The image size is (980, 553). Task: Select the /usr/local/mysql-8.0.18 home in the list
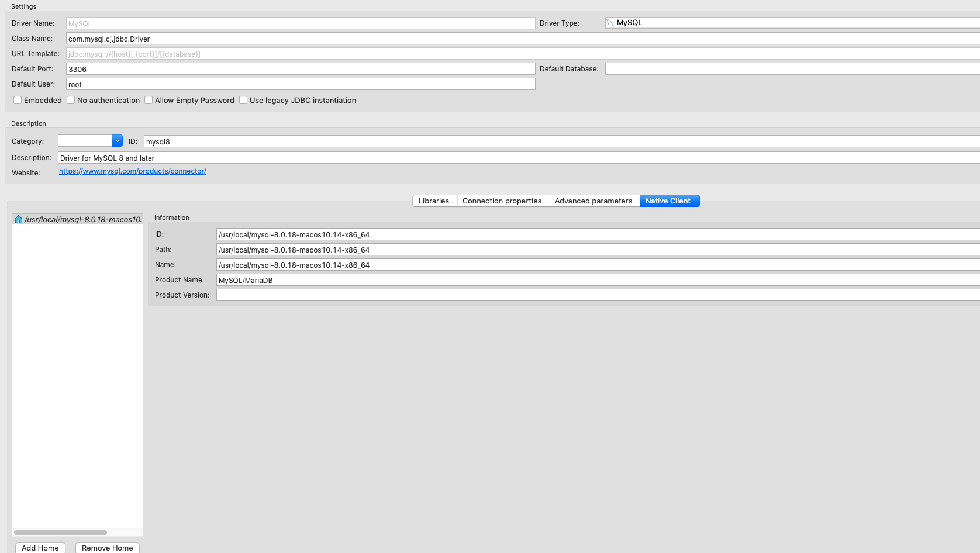77,220
